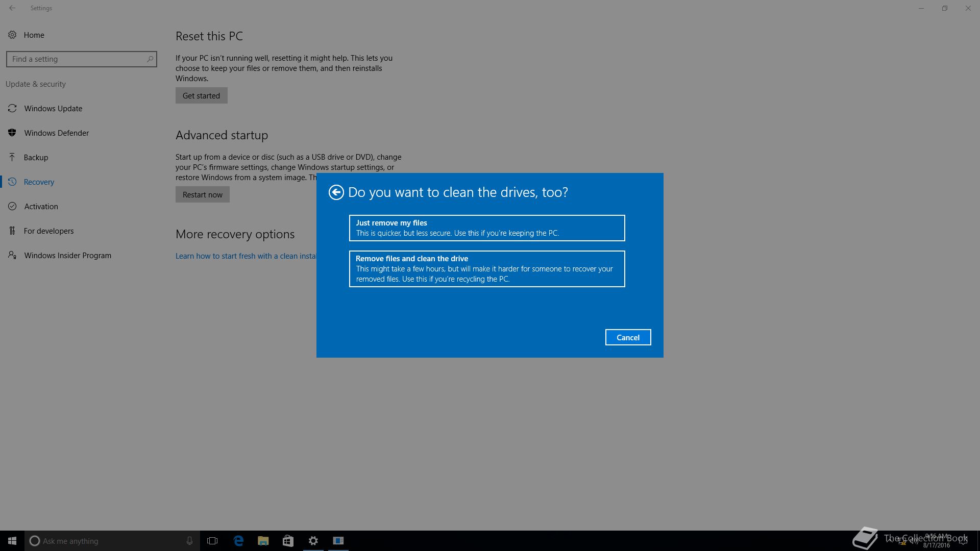This screenshot has height=551, width=980.
Task: Click the Backup arrow icon
Action: click(12, 158)
